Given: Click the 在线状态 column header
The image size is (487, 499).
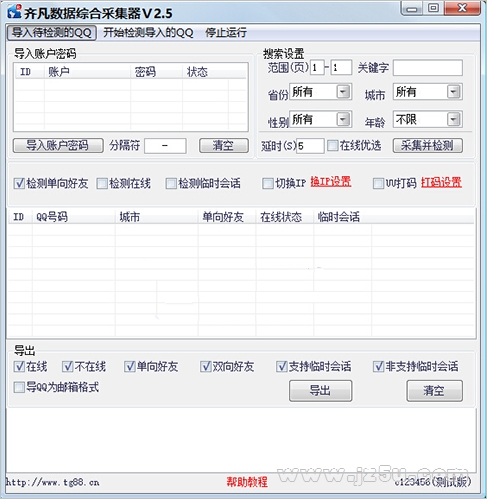Looking at the screenshot, I should coord(285,217).
